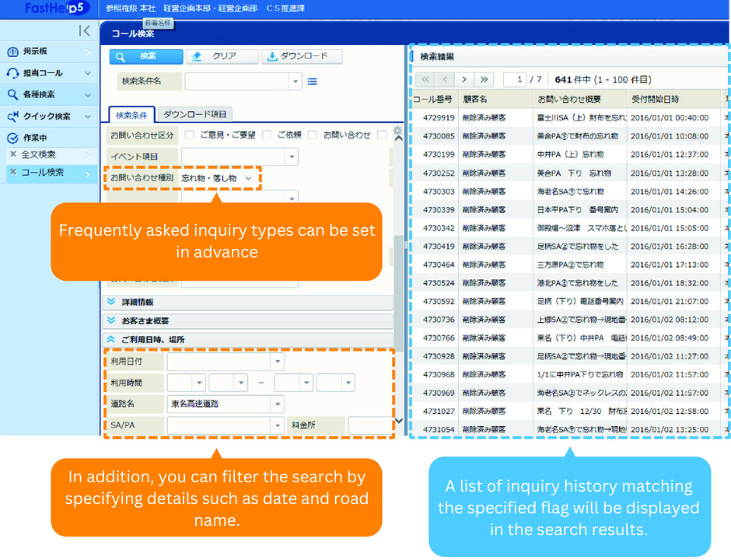Image resolution: width=731 pixels, height=560 pixels.
Task: Open the イベント項目 dropdown
Action: pos(291,157)
